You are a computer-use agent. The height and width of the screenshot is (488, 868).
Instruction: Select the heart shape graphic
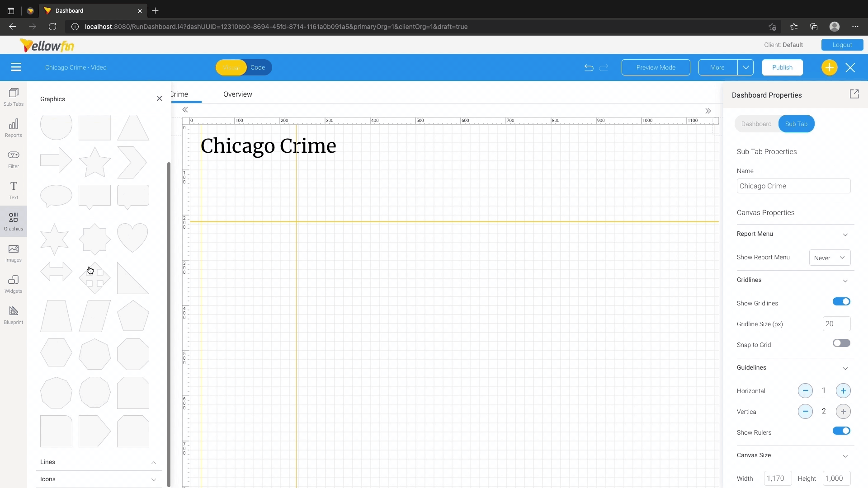click(x=132, y=238)
